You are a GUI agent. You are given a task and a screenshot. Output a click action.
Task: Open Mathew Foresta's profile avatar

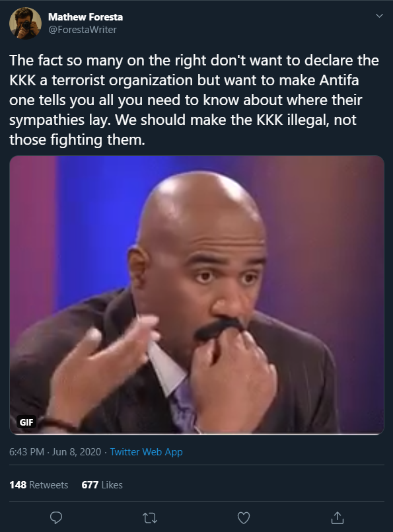point(26,23)
